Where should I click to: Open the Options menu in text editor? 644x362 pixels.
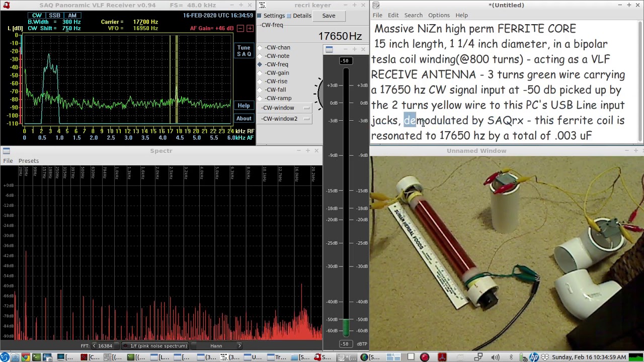coord(439,15)
